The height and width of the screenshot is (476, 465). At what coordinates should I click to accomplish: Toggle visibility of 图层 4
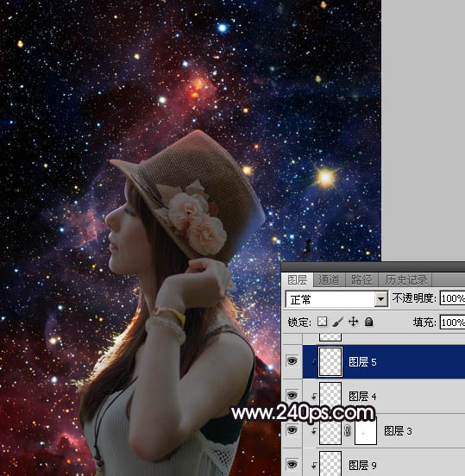click(x=292, y=395)
